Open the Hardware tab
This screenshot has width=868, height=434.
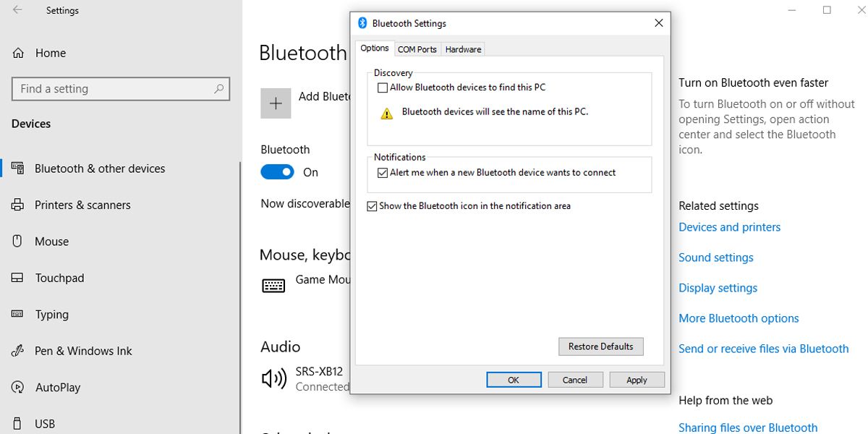(x=463, y=49)
